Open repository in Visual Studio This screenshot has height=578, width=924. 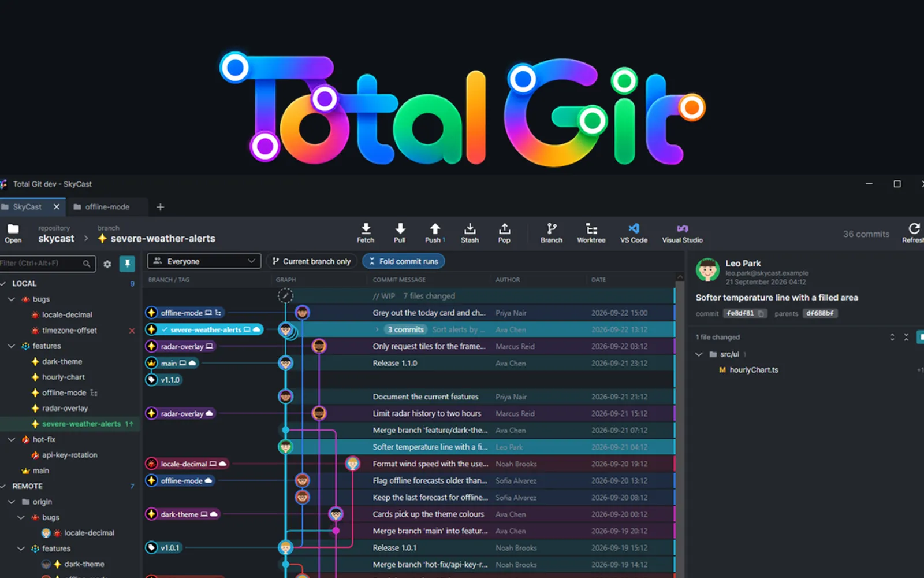682,233
